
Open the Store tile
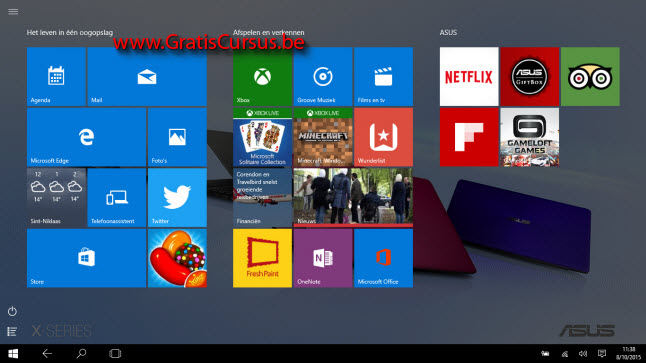(87, 258)
